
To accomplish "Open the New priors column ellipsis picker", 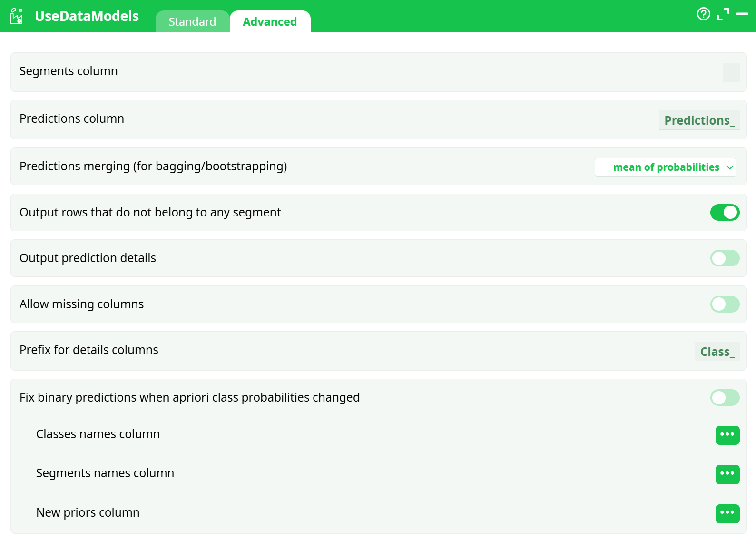I will pos(727,513).
